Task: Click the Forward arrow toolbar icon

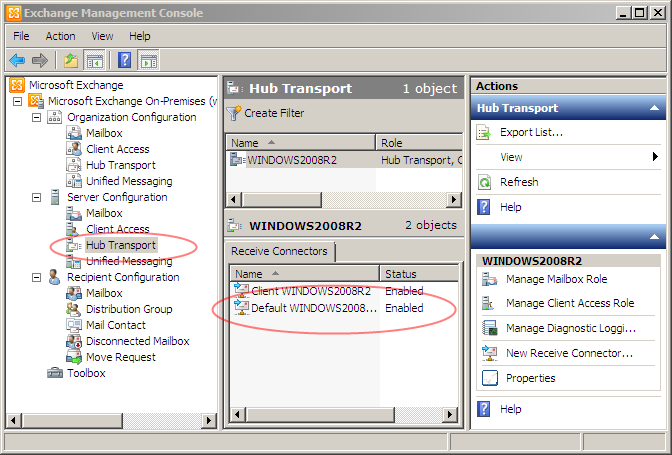Action: click(40, 60)
